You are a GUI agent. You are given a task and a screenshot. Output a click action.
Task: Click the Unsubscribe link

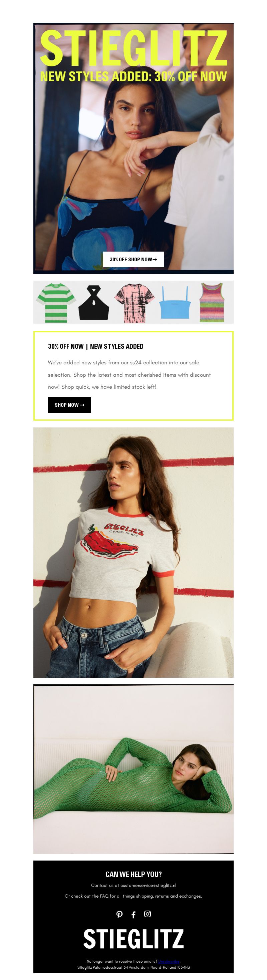point(169,961)
